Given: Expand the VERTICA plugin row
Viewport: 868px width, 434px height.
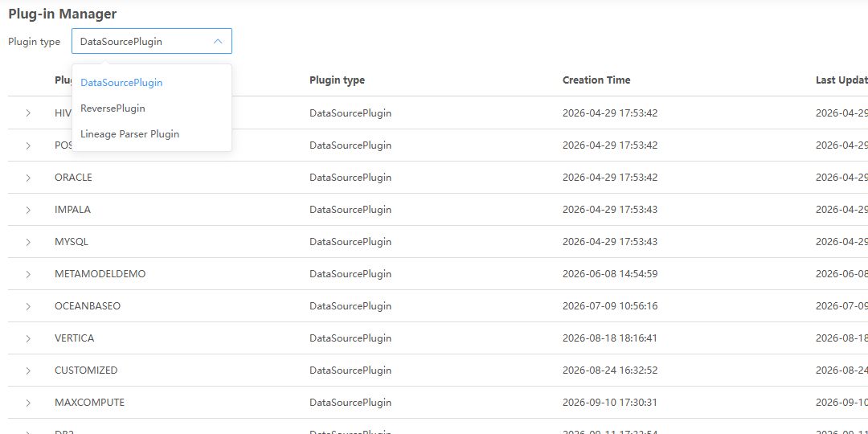Looking at the screenshot, I should 28,338.
